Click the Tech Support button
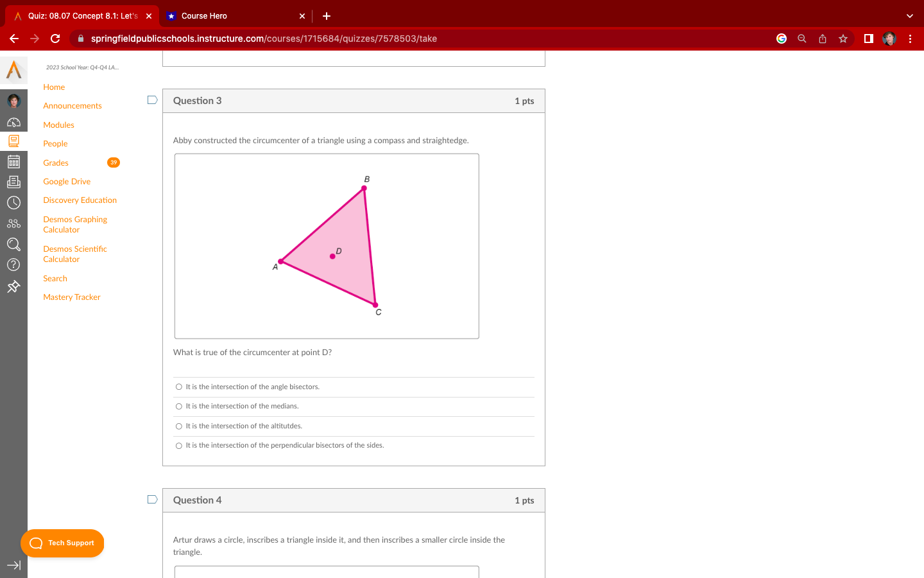Viewport: 924px width, 578px height. click(62, 543)
